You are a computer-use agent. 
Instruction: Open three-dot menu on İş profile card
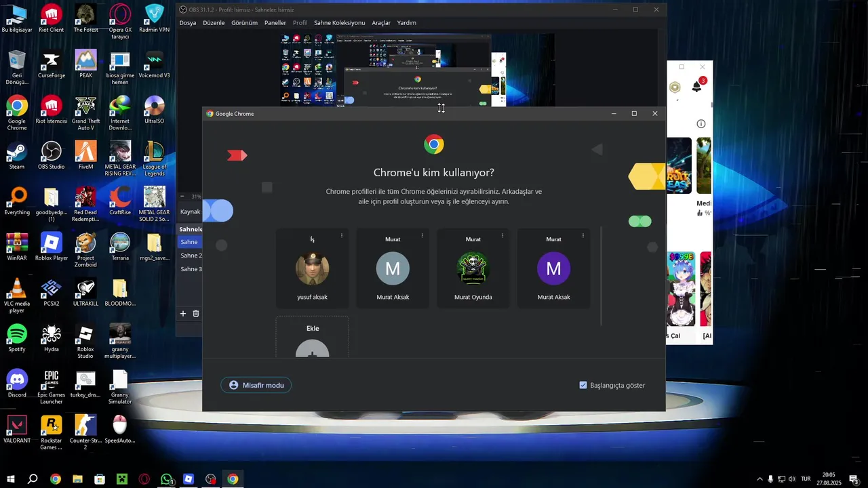342,236
